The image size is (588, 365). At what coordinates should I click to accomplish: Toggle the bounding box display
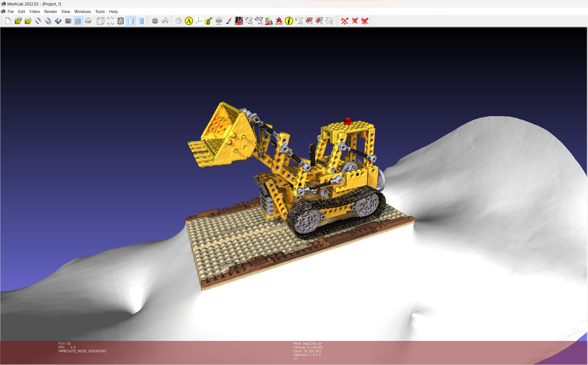point(100,21)
